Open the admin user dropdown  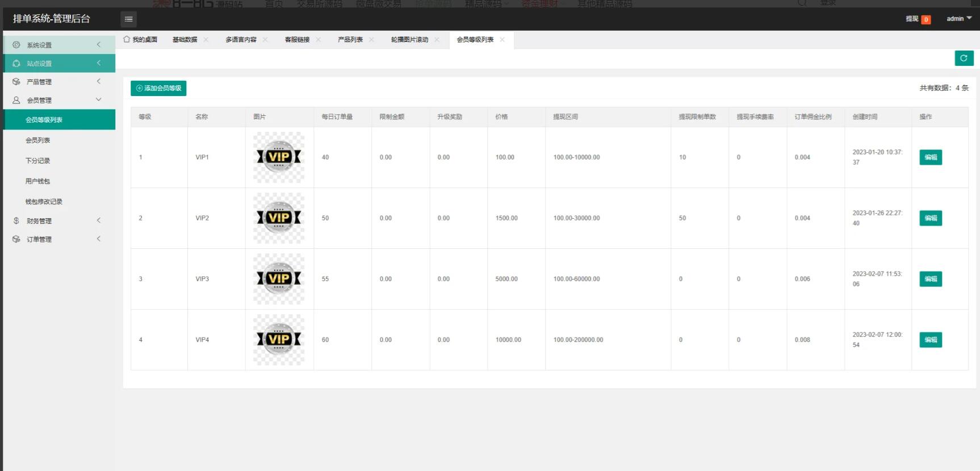(x=958, y=19)
